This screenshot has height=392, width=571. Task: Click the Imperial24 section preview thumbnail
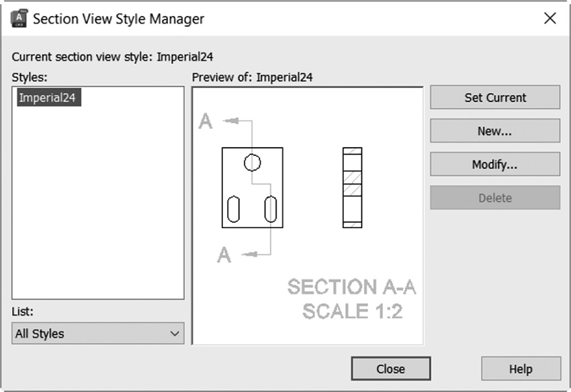coord(308,216)
